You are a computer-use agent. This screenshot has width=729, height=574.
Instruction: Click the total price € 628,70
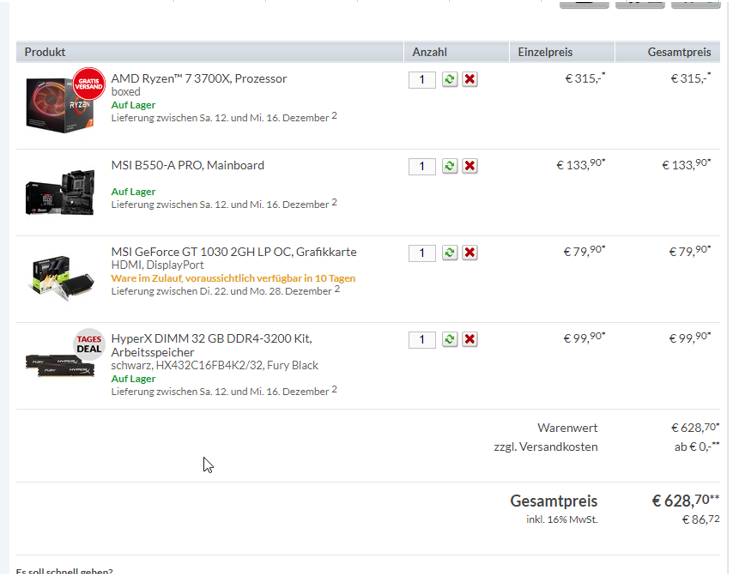click(685, 501)
